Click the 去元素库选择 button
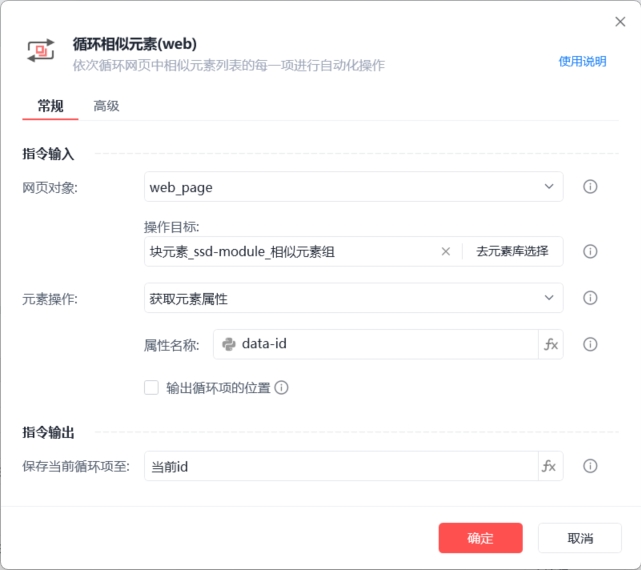The width and height of the screenshot is (641, 570). click(512, 251)
